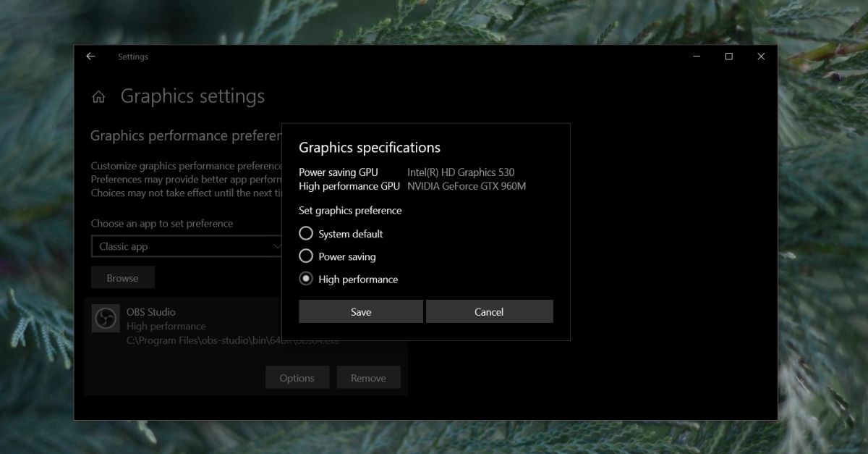Viewport: 868px width, 454px height.
Task: Open Settings home via house icon
Action: coord(98,97)
